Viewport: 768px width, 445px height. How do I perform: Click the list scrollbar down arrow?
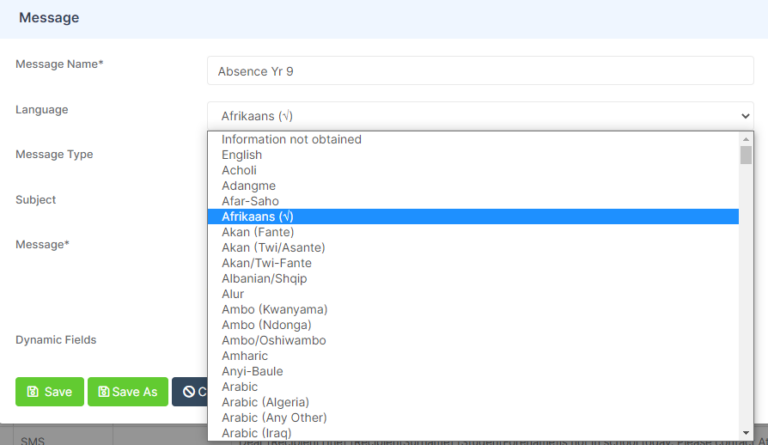point(746,433)
